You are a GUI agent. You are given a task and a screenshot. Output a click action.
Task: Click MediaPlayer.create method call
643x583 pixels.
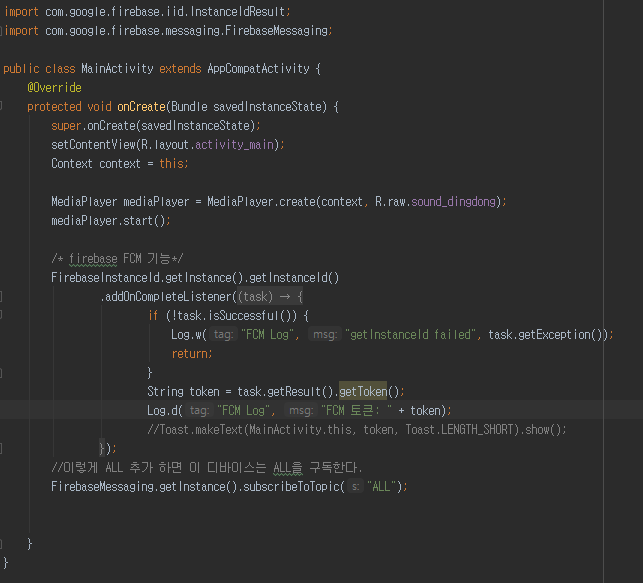click(262, 201)
